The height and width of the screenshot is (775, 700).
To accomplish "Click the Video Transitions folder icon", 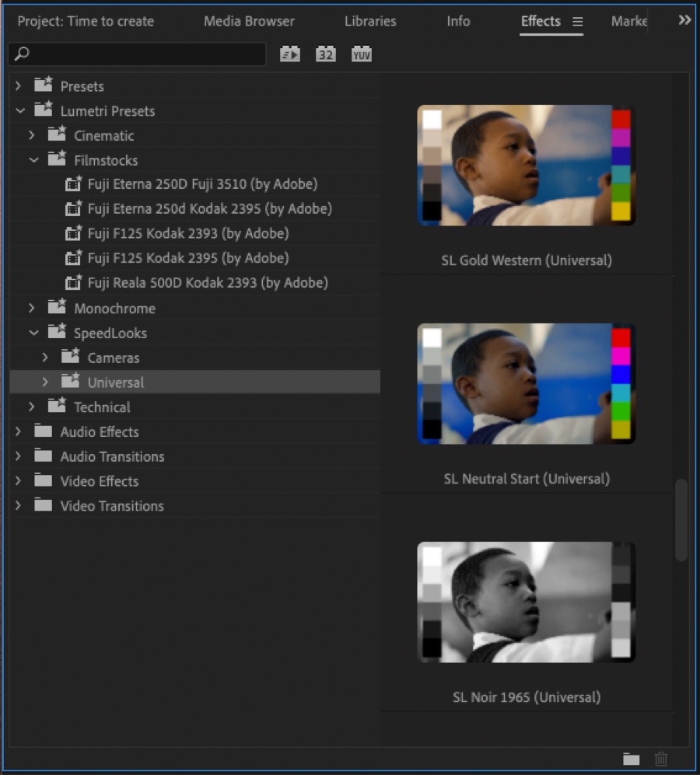I will coord(44,505).
